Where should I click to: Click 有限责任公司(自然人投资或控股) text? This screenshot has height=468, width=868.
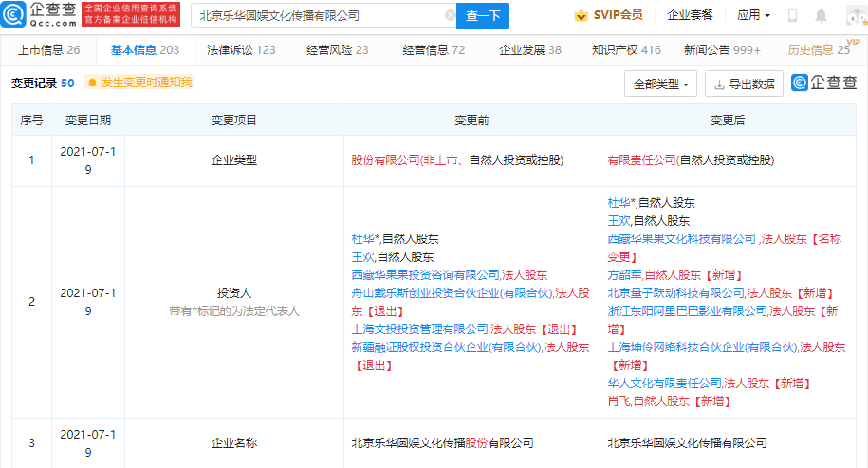coord(691,160)
